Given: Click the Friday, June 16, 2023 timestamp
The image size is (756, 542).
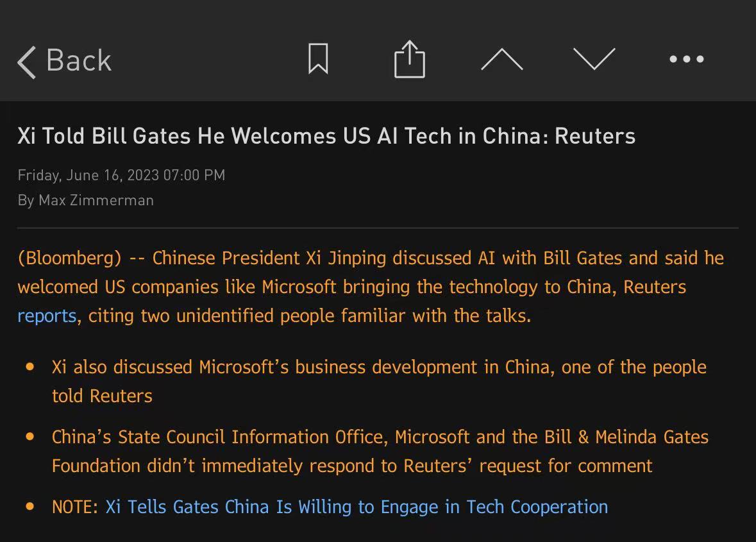Looking at the screenshot, I should click(x=121, y=175).
